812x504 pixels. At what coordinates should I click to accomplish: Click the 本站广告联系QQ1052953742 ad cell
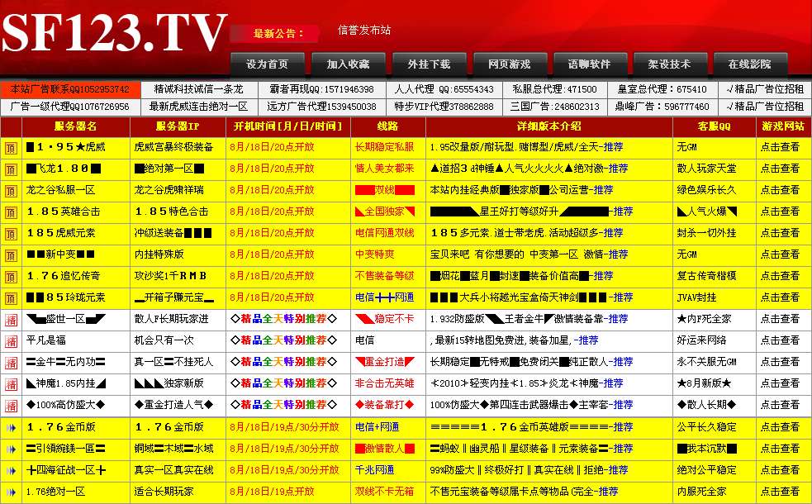(x=69, y=89)
